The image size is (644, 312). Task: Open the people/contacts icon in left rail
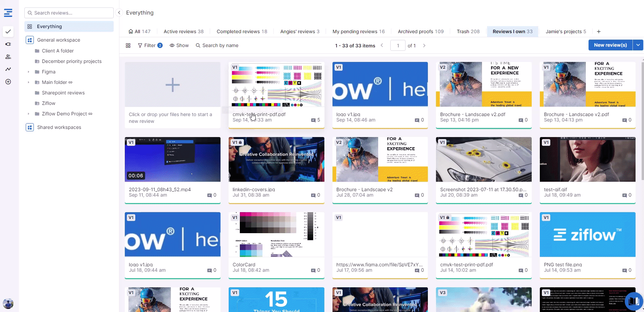click(8, 57)
